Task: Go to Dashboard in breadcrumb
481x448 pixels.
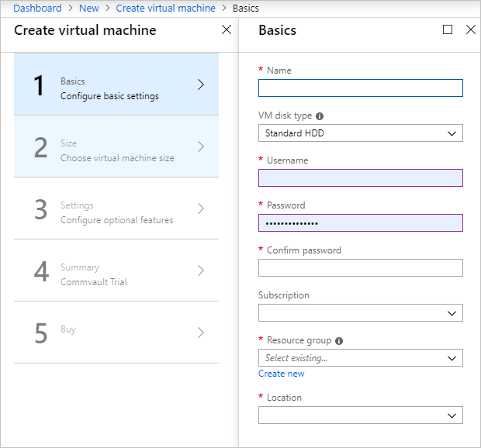Action: point(37,9)
